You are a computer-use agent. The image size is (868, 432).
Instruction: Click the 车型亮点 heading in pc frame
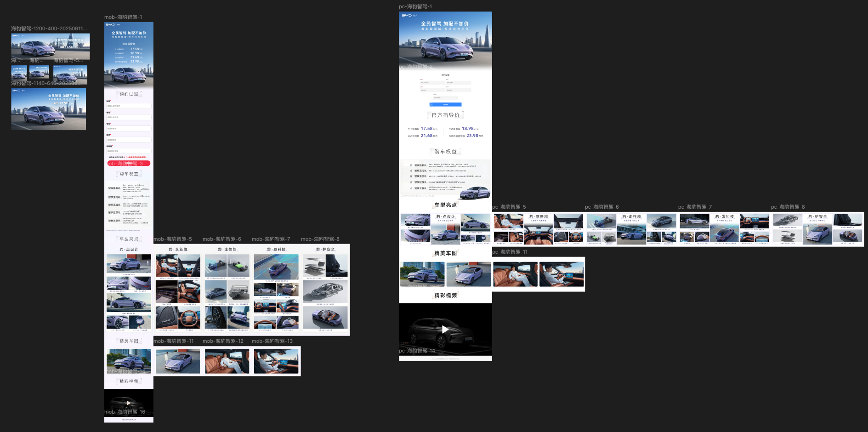click(x=445, y=205)
